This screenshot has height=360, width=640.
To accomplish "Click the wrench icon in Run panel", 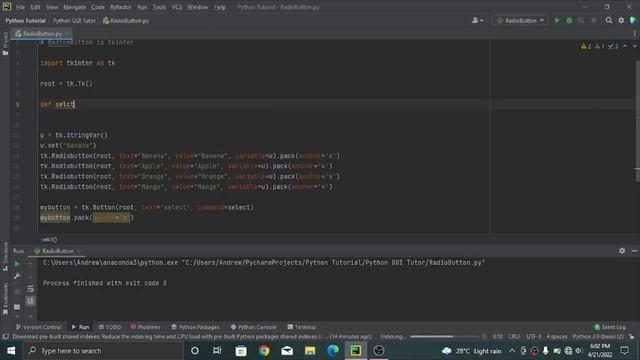I will 17,276.
